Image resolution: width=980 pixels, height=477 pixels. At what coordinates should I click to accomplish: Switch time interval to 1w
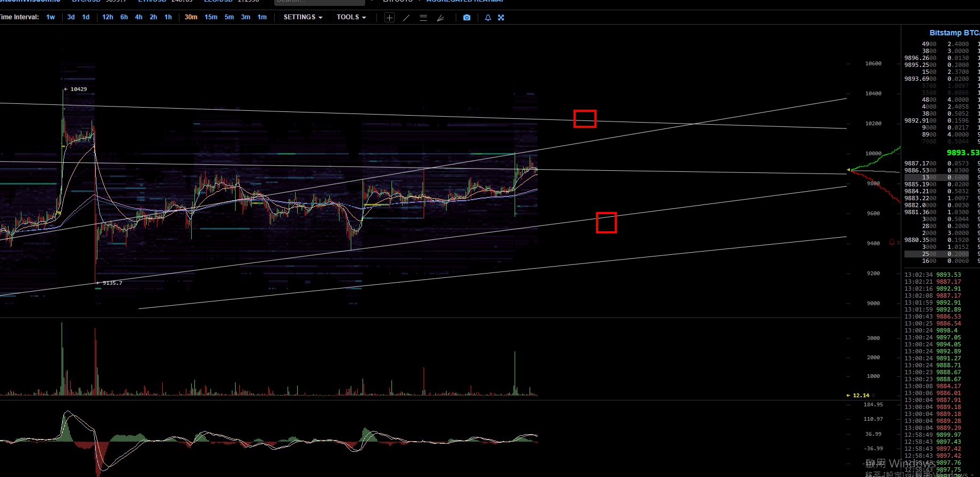pyautogui.click(x=50, y=17)
